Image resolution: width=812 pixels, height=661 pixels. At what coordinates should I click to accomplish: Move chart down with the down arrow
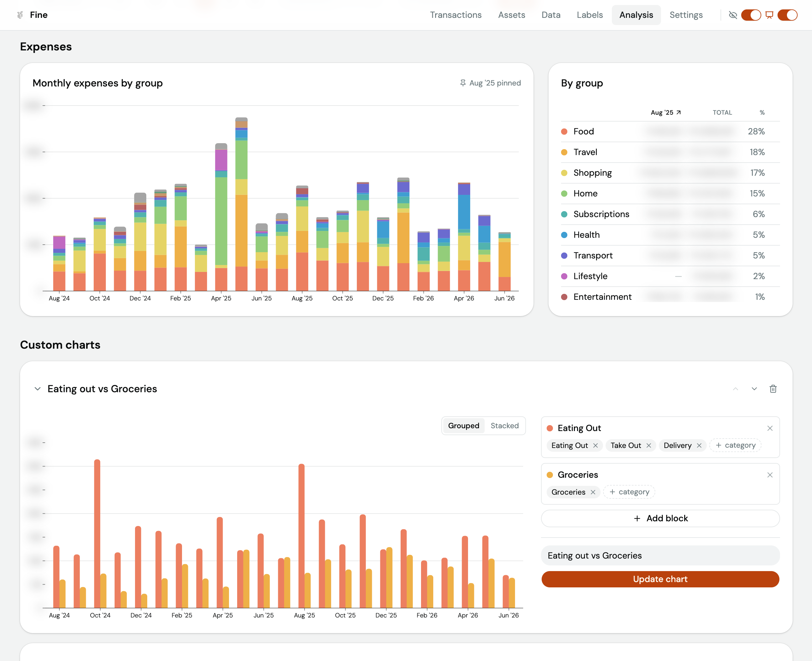(x=754, y=389)
